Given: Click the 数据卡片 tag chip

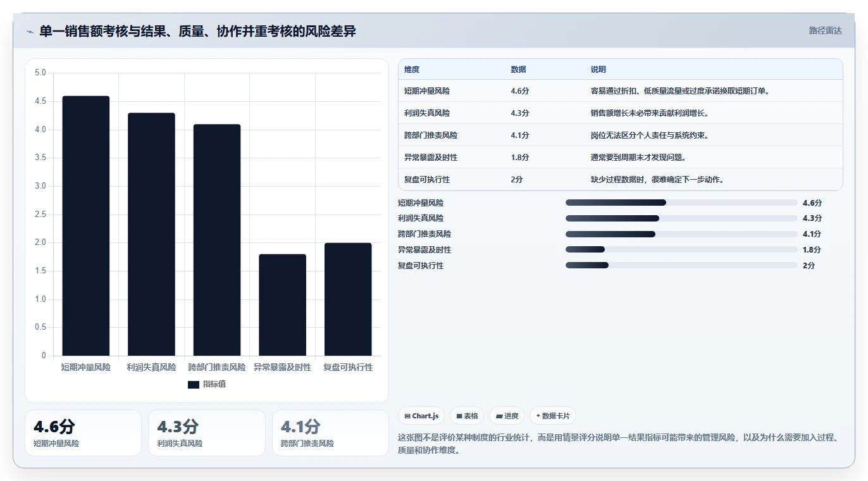Looking at the screenshot, I should coord(553,416).
